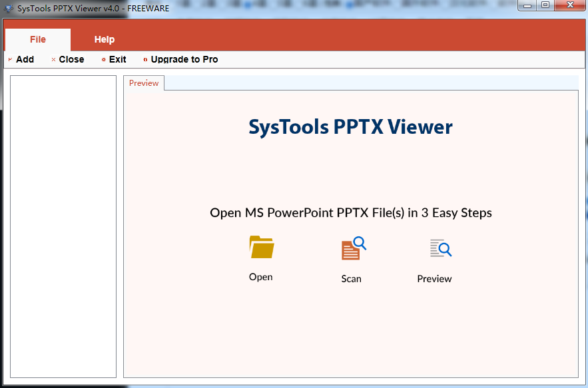Maximize the PPTX Viewer window
The image size is (588, 388).
(545, 5)
